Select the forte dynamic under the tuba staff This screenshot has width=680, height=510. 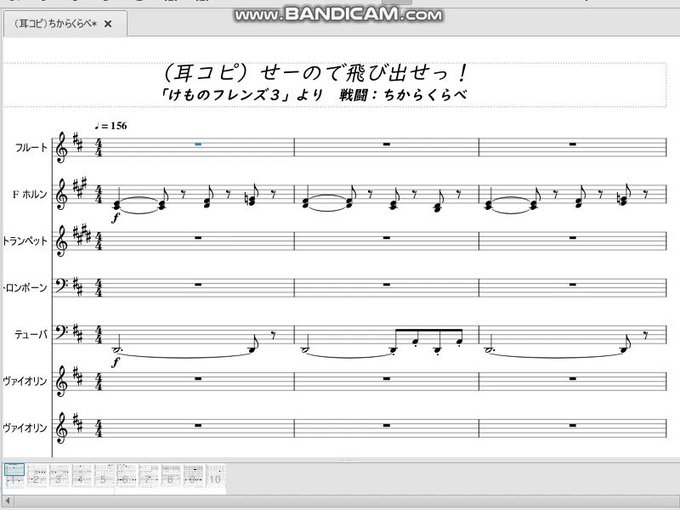click(115, 360)
